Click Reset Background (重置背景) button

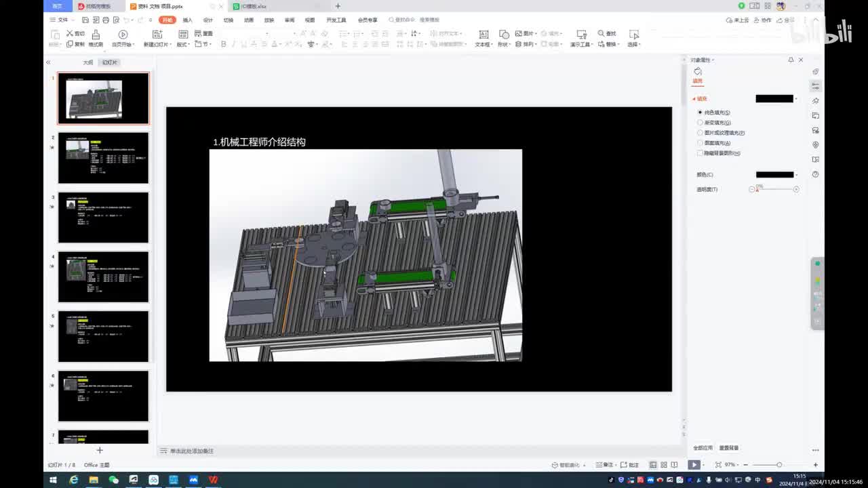click(x=729, y=448)
